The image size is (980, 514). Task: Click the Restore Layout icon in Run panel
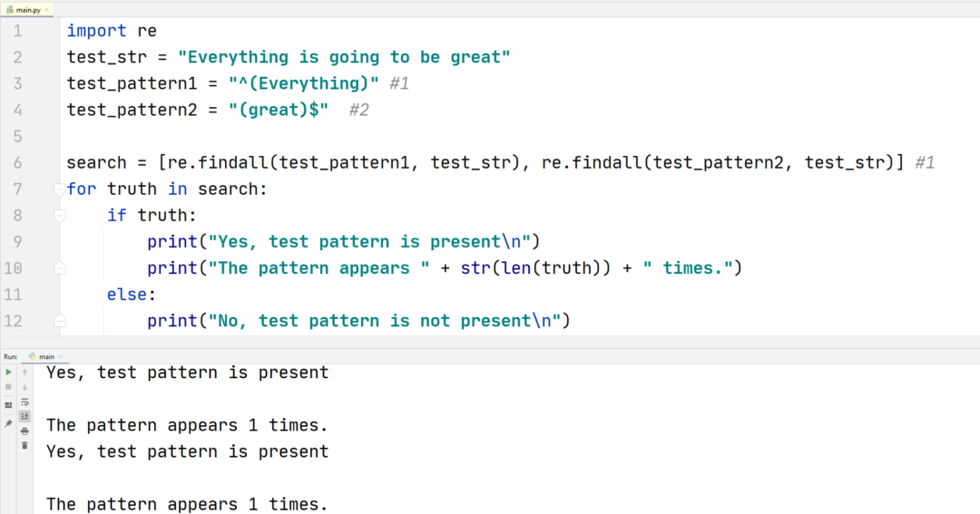coord(8,405)
